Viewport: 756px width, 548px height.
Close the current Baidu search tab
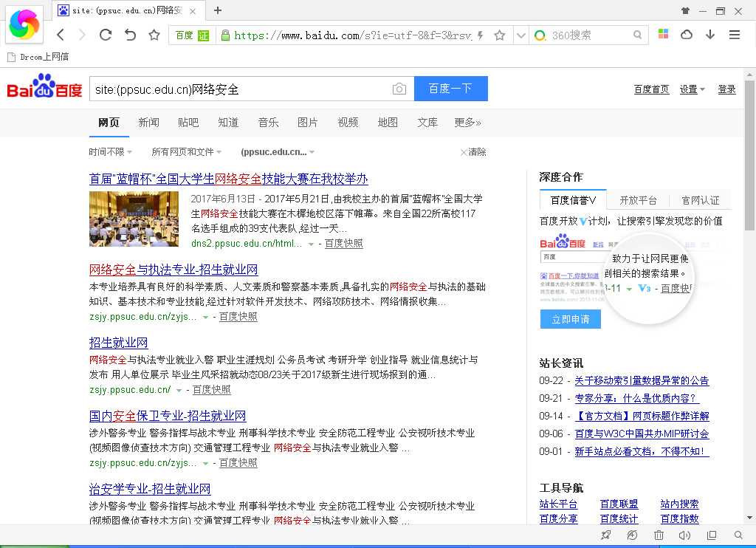(193, 11)
